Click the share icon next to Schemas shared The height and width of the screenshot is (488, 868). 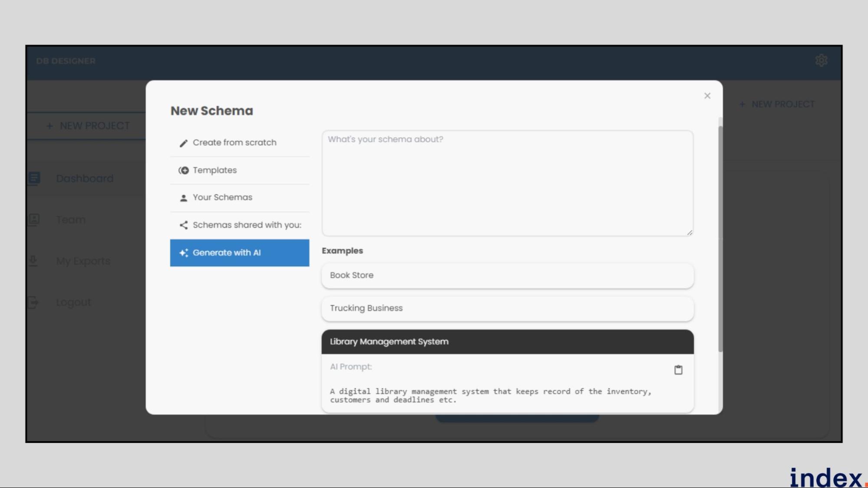(x=183, y=225)
